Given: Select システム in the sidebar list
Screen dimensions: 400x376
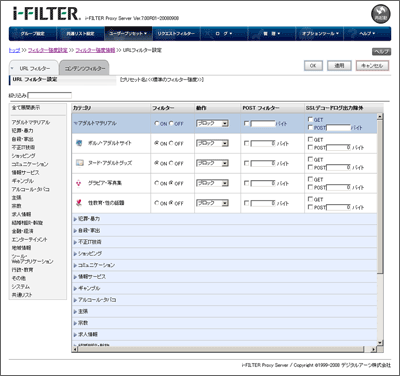Looking at the screenshot, I should pyautogui.click(x=21, y=287).
